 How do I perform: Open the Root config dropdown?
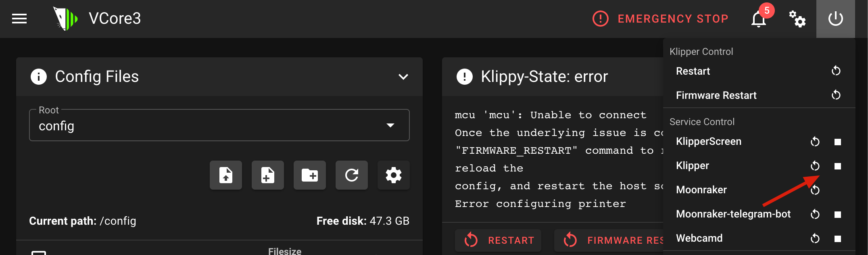coord(219,125)
